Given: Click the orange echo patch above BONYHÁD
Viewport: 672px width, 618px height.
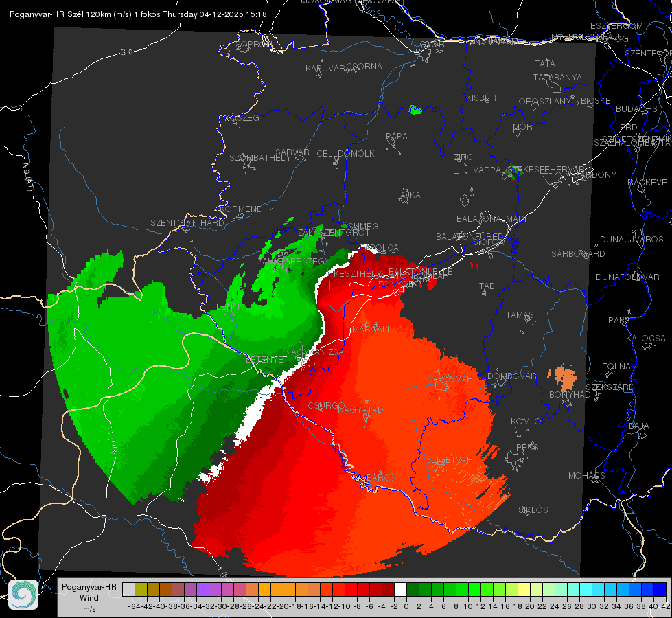Looking at the screenshot, I should click(564, 376).
